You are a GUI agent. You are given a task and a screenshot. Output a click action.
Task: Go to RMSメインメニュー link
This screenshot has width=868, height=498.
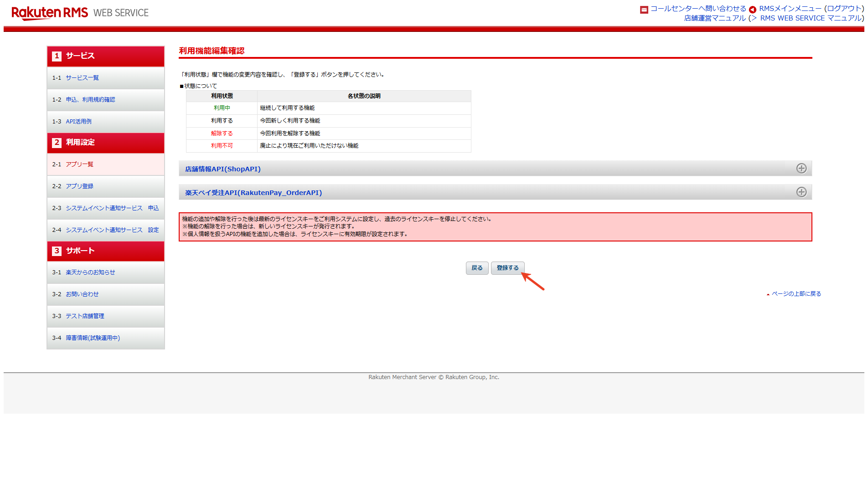point(790,9)
